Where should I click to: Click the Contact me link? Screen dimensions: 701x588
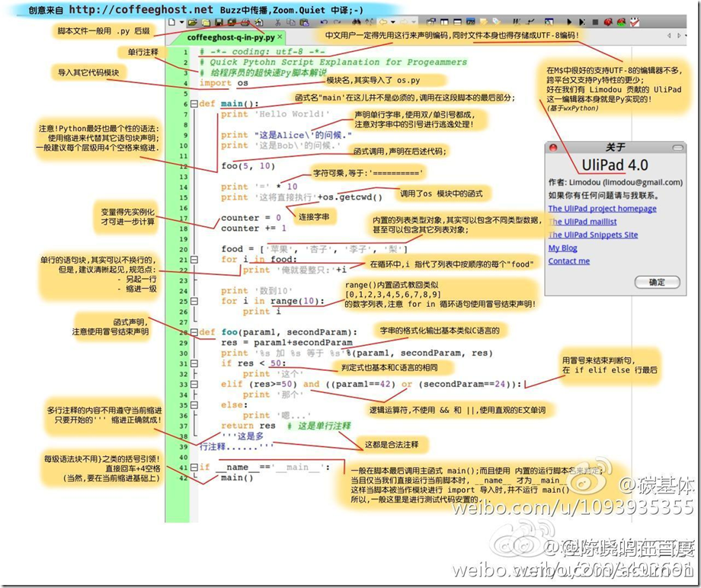[x=568, y=261]
